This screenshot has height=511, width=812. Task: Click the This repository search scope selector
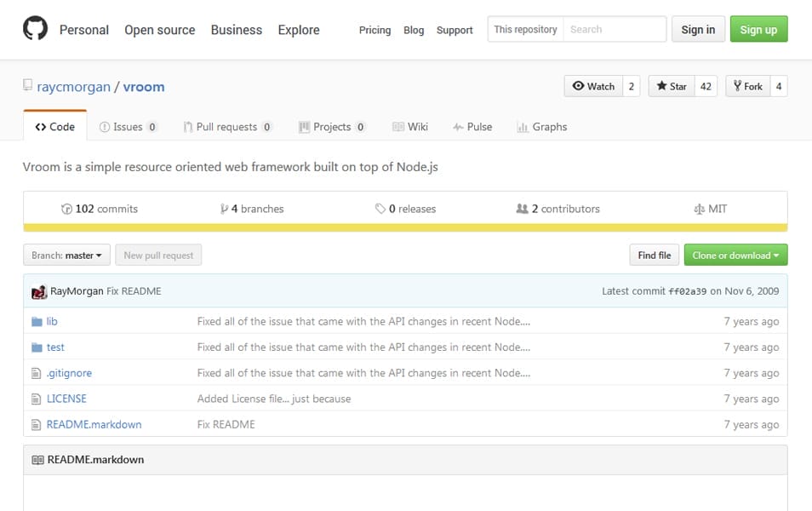[525, 29]
